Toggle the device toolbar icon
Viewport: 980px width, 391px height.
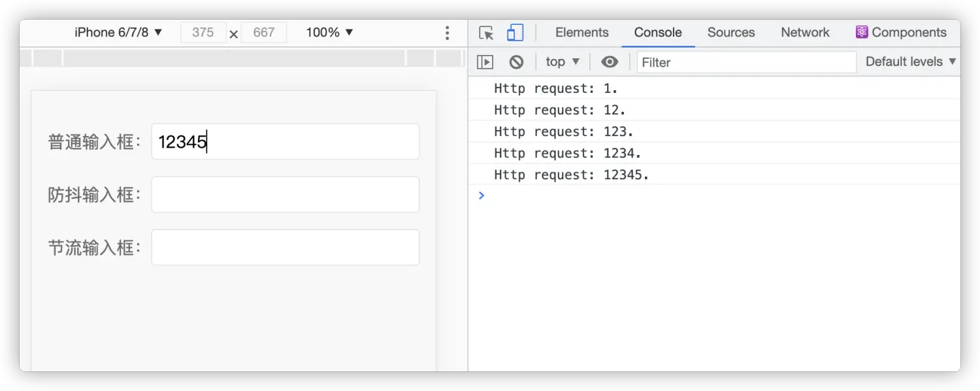click(x=515, y=33)
